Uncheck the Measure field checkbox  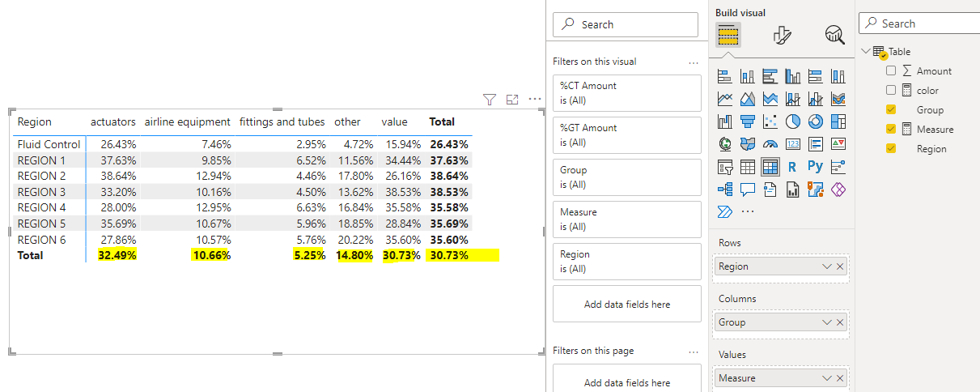[x=891, y=130]
